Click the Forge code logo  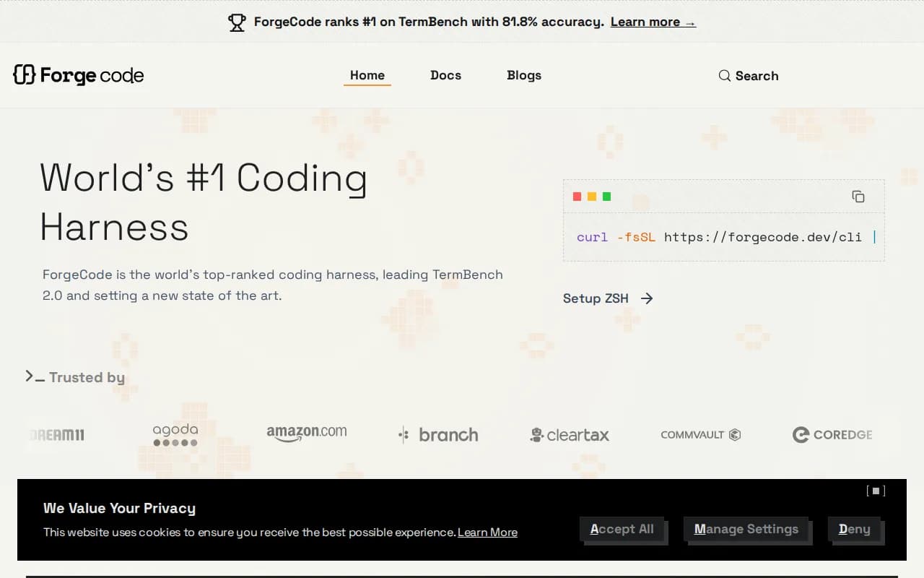tap(79, 75)
